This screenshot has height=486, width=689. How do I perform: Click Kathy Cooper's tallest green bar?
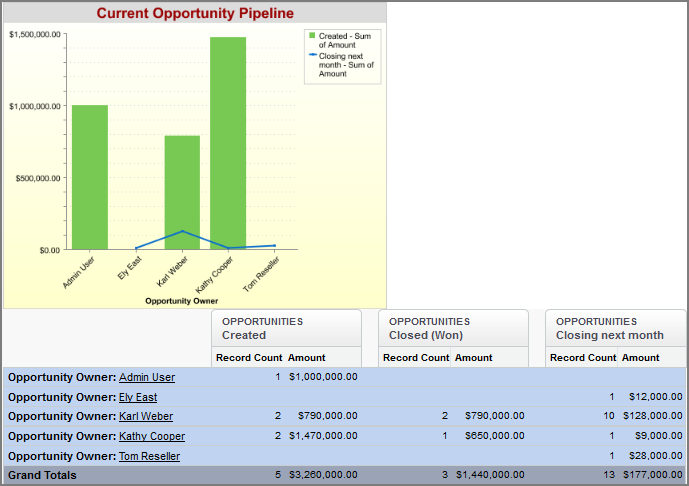tap(228, 143)
